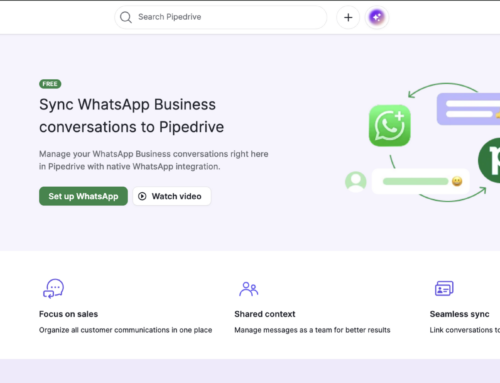
Task: Click the Focus on sales chat icon
Action: [53, 288]
